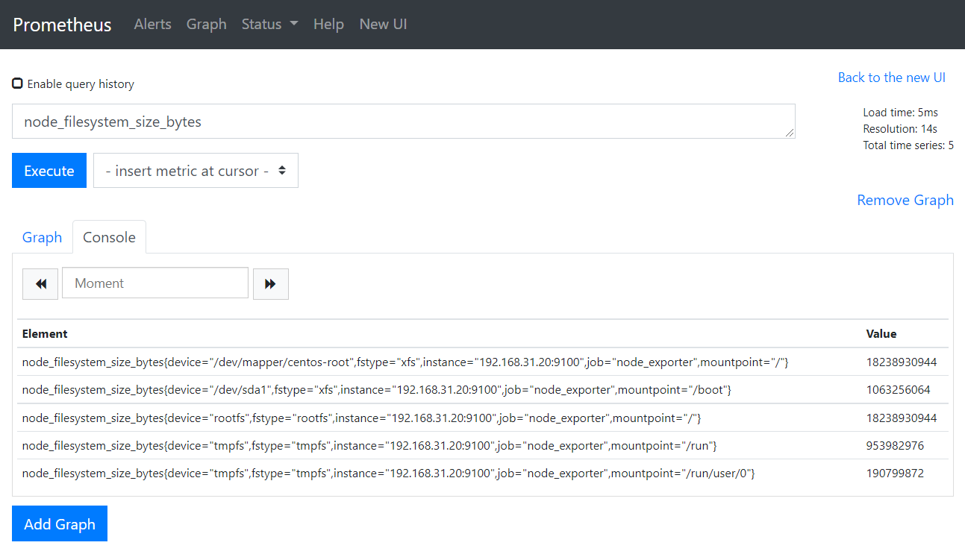Open the Help page
Image resolution: width=965 pixels, height=560 pixels.
pos(328,24)
